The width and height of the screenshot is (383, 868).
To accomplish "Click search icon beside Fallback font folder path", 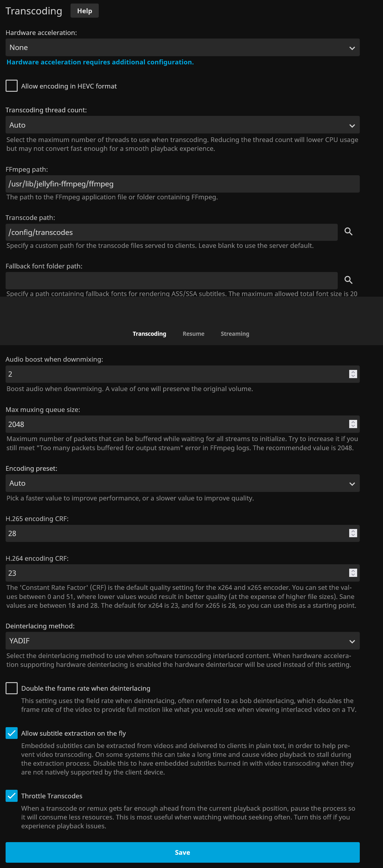I will pyautogui.click(x=348, y=280).
